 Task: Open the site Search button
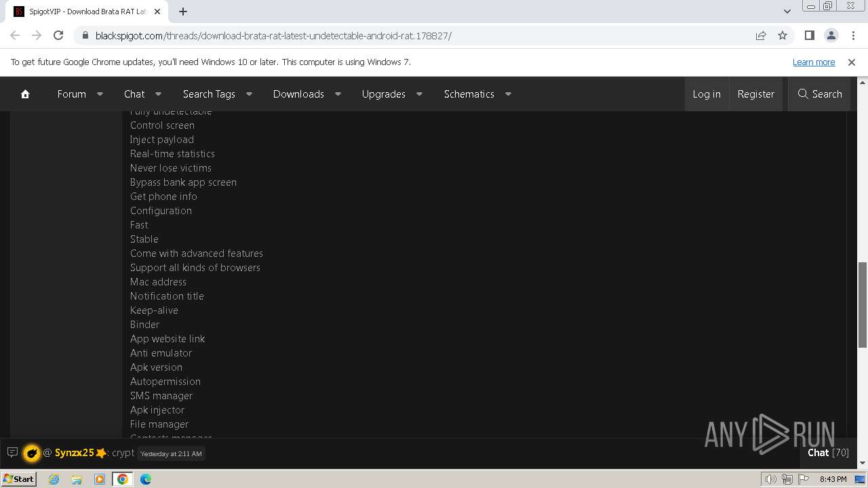point(820,94)
